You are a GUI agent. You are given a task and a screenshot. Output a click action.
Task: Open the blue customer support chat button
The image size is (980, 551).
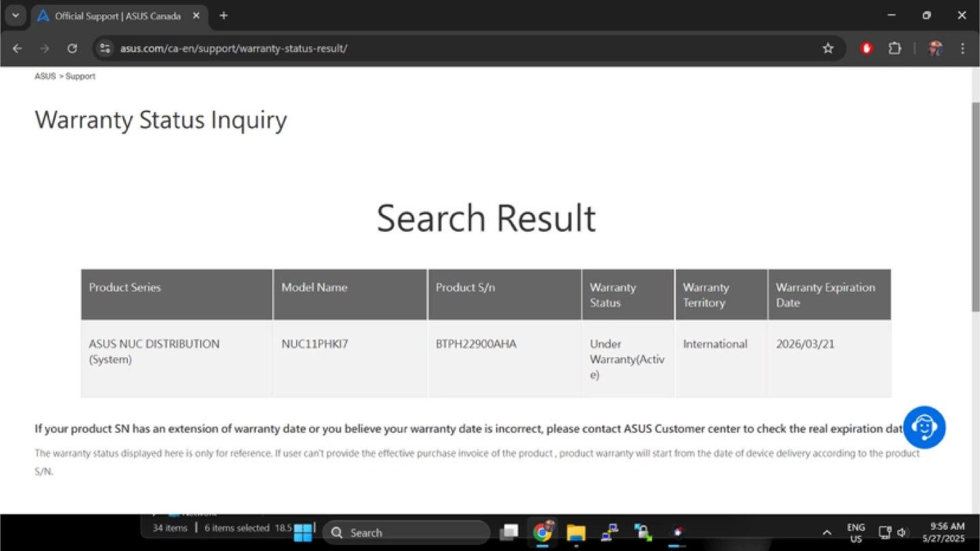924,427
